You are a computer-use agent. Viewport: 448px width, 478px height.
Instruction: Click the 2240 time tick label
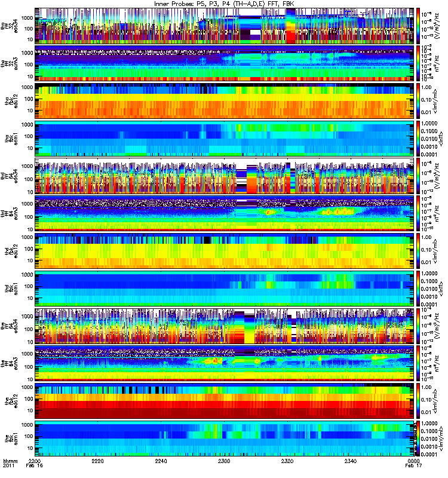pos(161,461)
